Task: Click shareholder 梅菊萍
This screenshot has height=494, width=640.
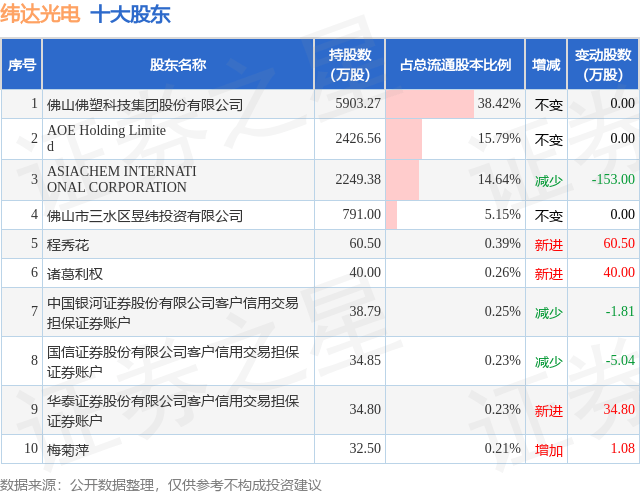Action: click(x=68, y=450)
